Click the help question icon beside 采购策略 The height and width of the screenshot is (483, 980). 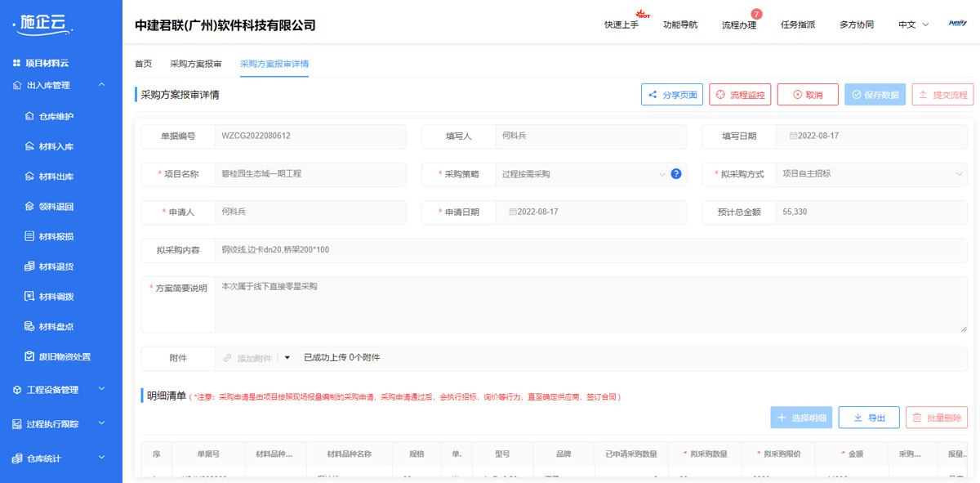[675, 173]
